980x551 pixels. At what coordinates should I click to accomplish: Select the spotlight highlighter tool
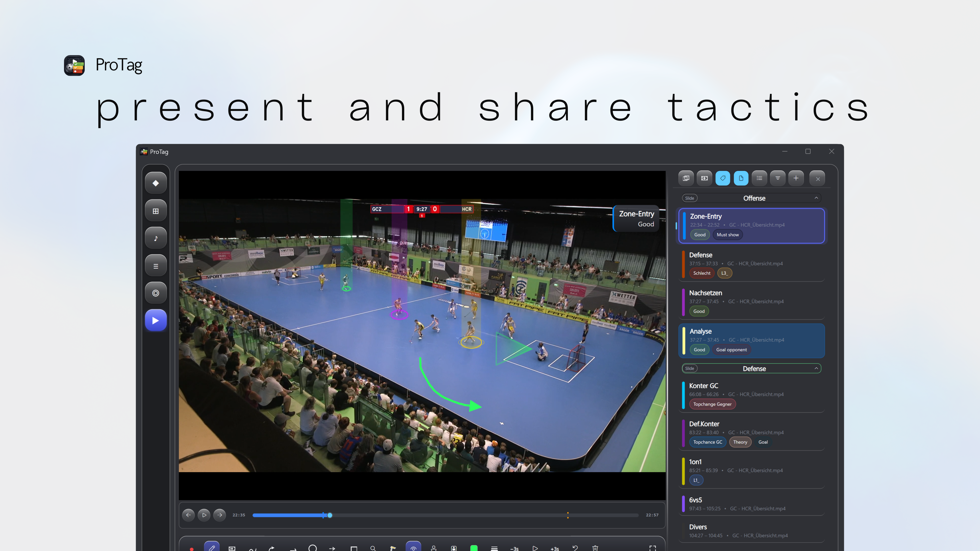coord(393,548)
